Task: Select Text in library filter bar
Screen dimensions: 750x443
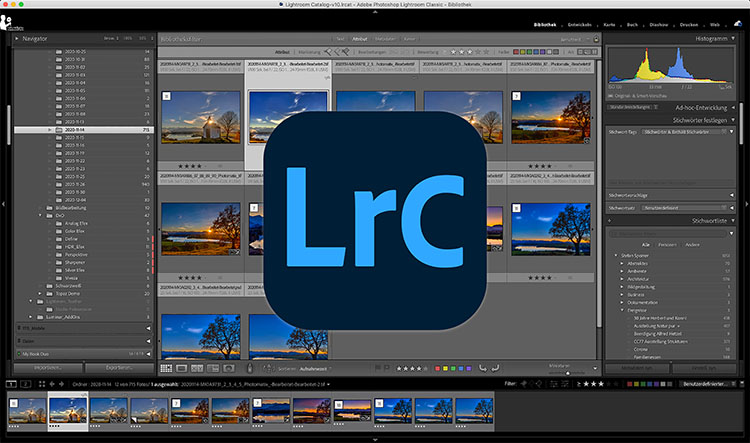Action: tap(340, 39)
